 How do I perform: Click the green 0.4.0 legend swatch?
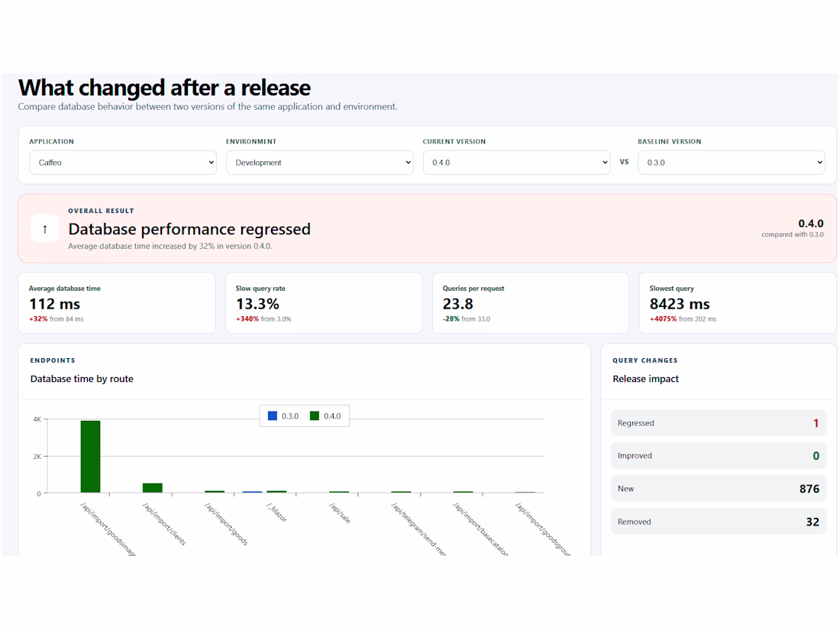coord(315,415)
